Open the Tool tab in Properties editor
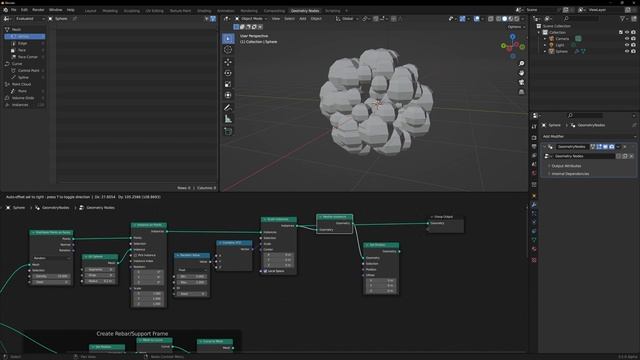The width and height of the screenshot is (640, 360). pyautogui.click(x=534, y=127)
